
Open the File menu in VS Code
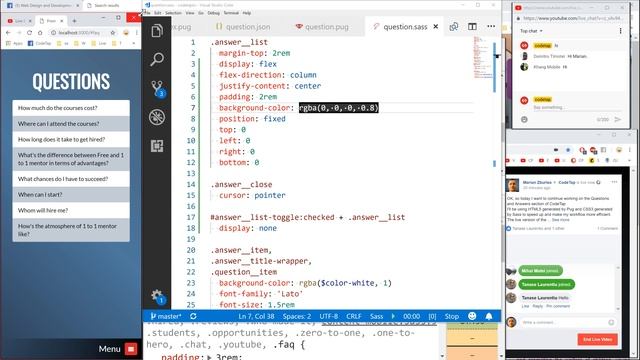[147, 13]
